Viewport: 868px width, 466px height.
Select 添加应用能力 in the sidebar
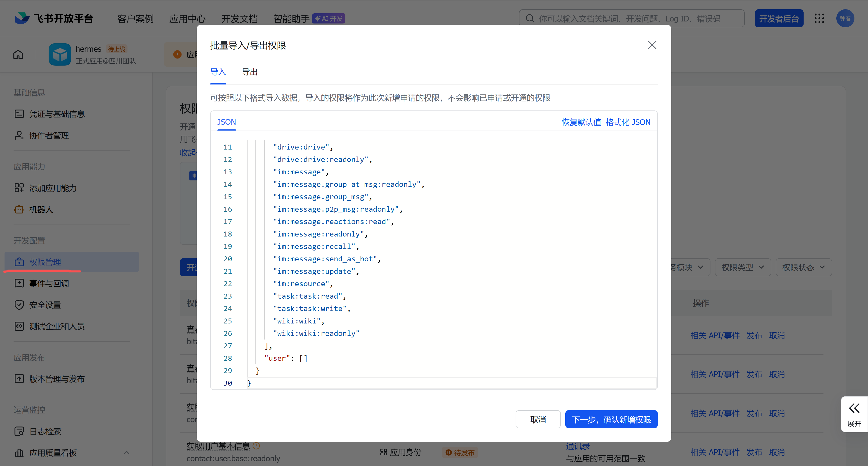coord(72,188)
